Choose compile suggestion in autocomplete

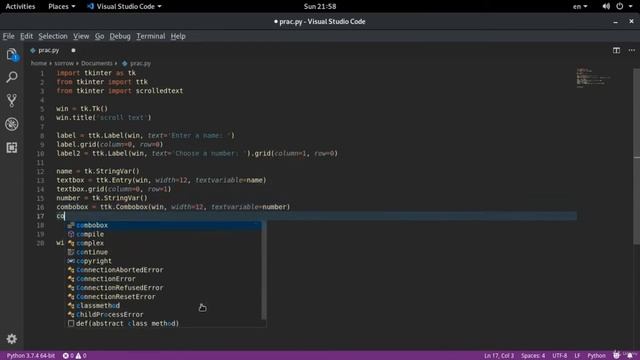point(164,234)
